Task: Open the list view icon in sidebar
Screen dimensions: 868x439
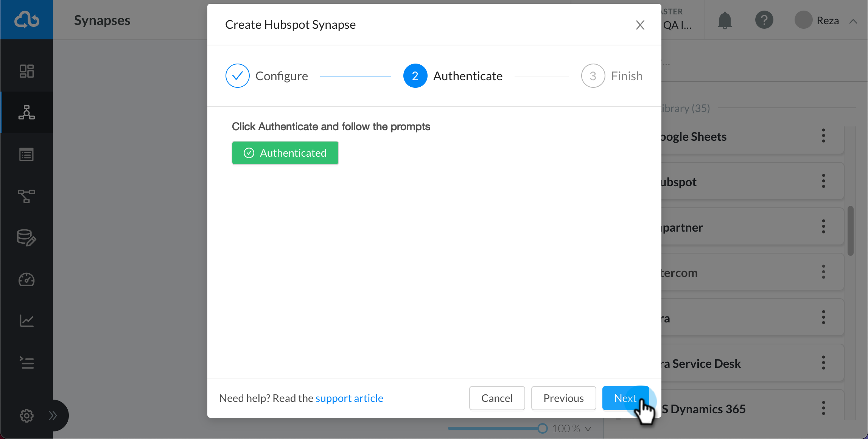Action: [26, 154]
